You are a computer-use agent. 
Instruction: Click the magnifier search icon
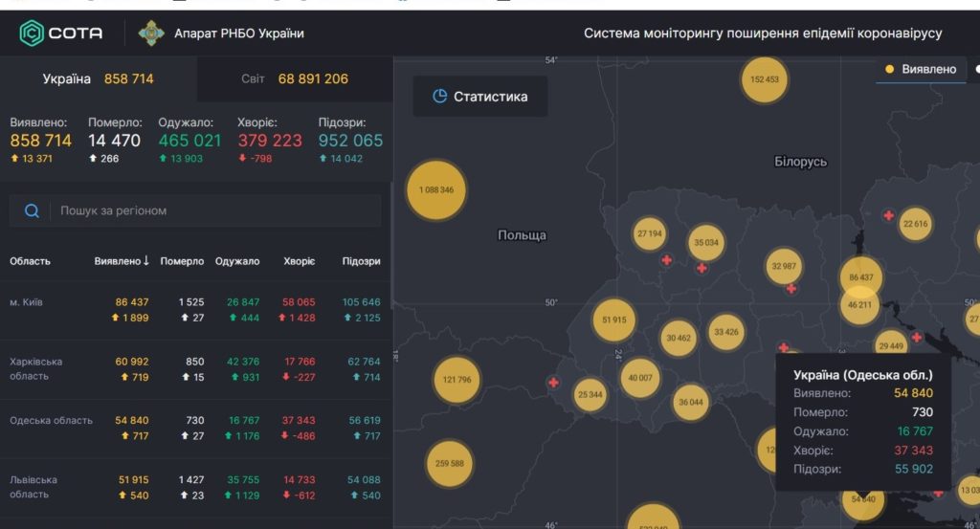click(x=32, y=211)
